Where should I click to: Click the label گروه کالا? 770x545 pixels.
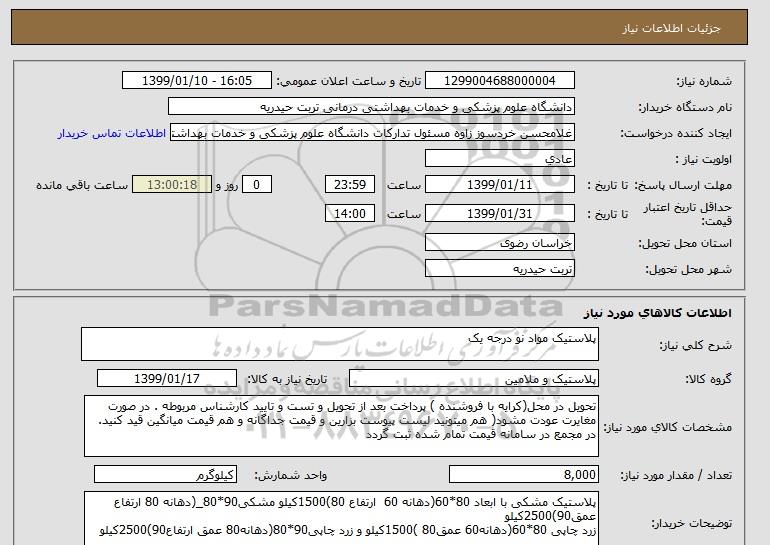pyautogui.click(x=708, y=379)
